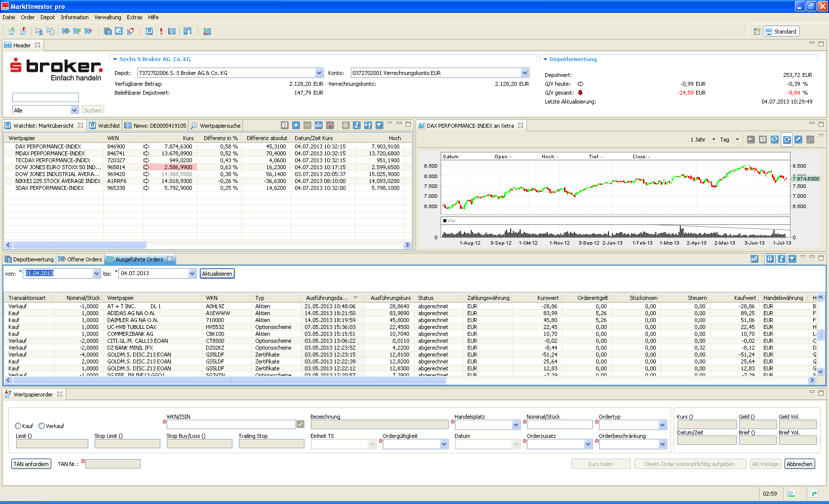
Task: Click the blue plus icon in the watchlist panel
Action: pos(296,125)
